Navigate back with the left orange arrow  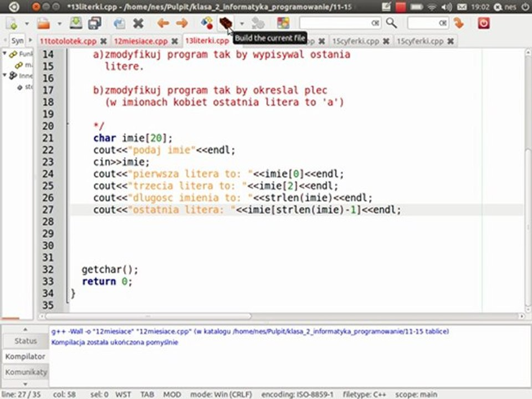pyautogui.click(x=163, y=23)
